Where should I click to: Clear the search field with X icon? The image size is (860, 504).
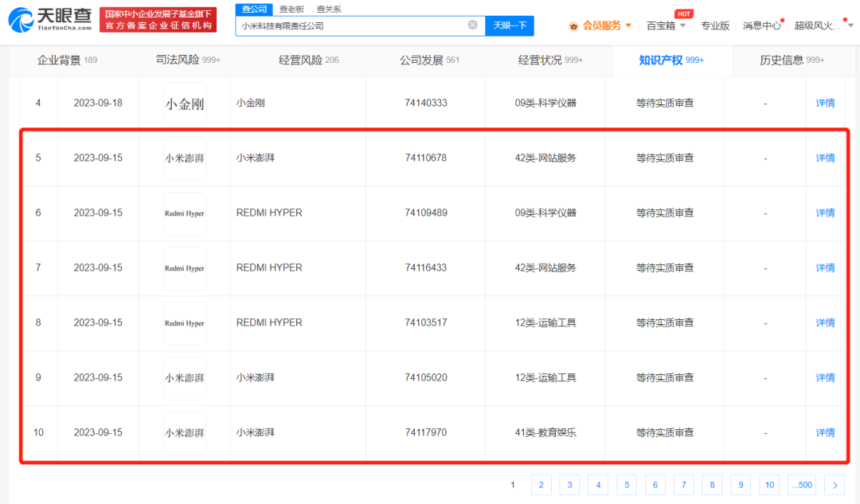(472, 25)
